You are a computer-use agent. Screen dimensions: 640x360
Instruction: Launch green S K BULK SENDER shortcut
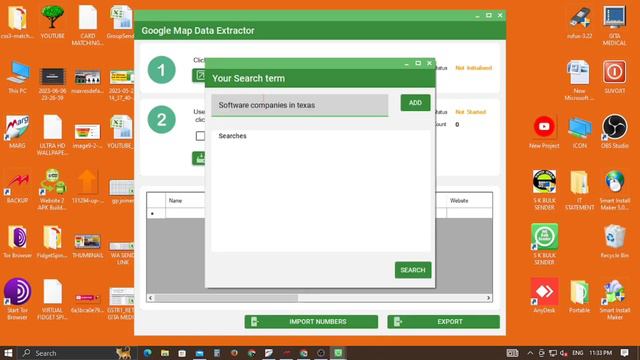point(544,244)
